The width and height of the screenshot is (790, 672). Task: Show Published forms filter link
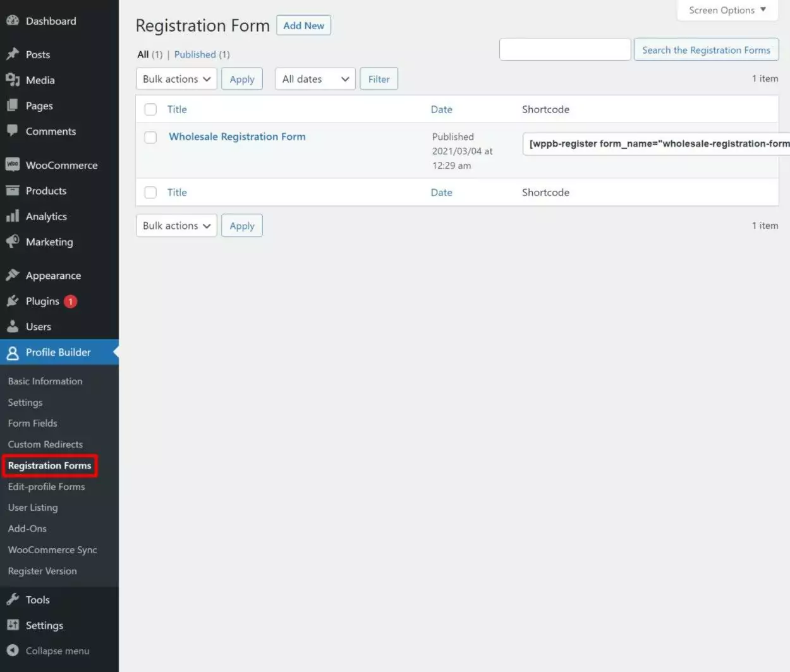click(x=195, y=54)
